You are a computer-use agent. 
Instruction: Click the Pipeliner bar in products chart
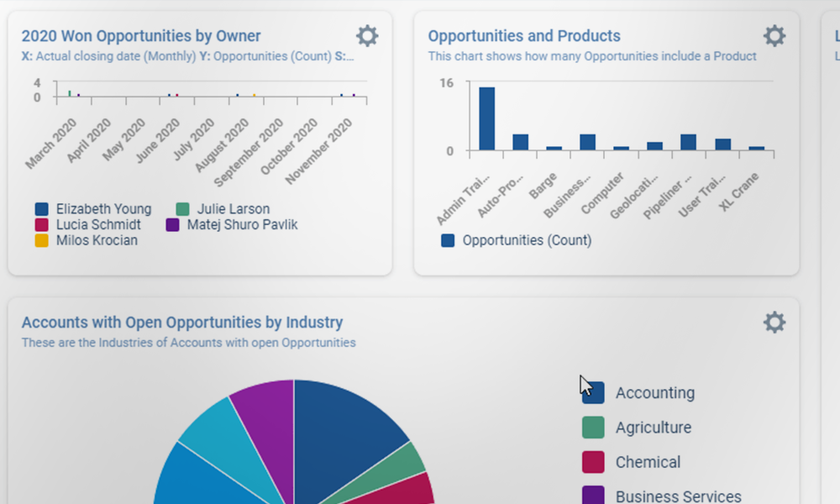(x=688, y=142)
